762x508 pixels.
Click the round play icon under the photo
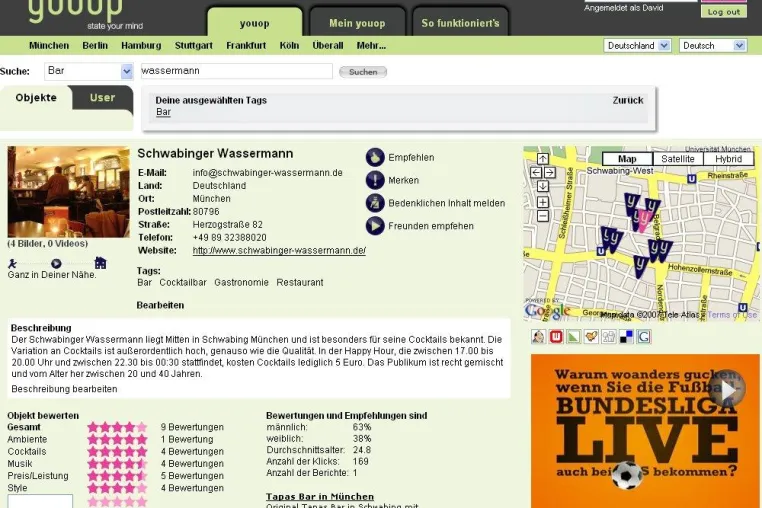click(x=56, y=263)
